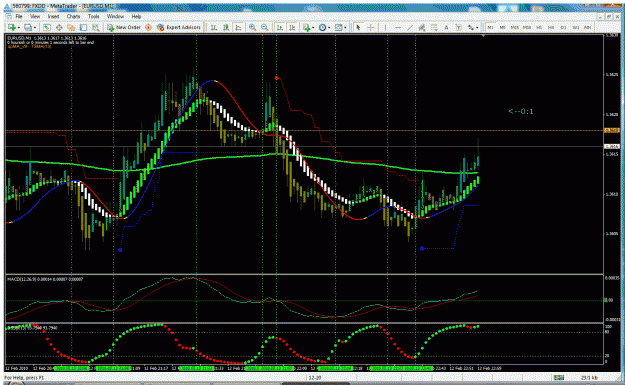Click the 23/1 kb traffic status
Viewport: 625px width, 385px height.
click(589, 377)
